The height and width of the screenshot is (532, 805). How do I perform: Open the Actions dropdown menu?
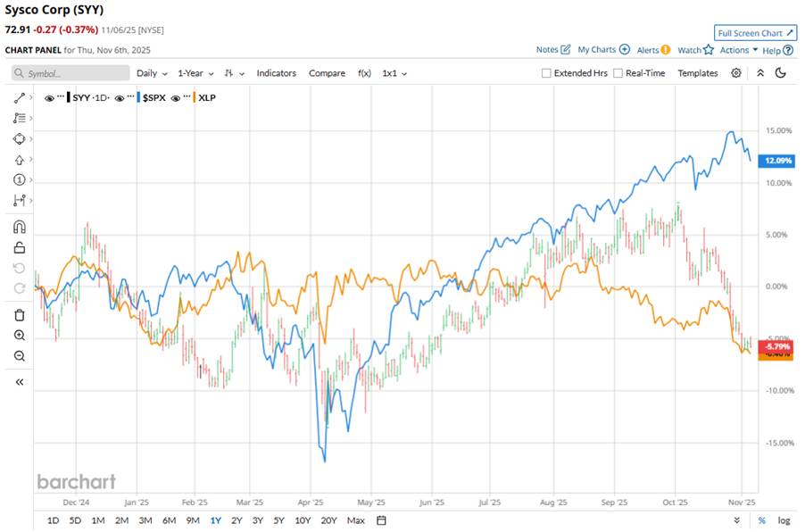pyautogui.click(x=739, y=50)
